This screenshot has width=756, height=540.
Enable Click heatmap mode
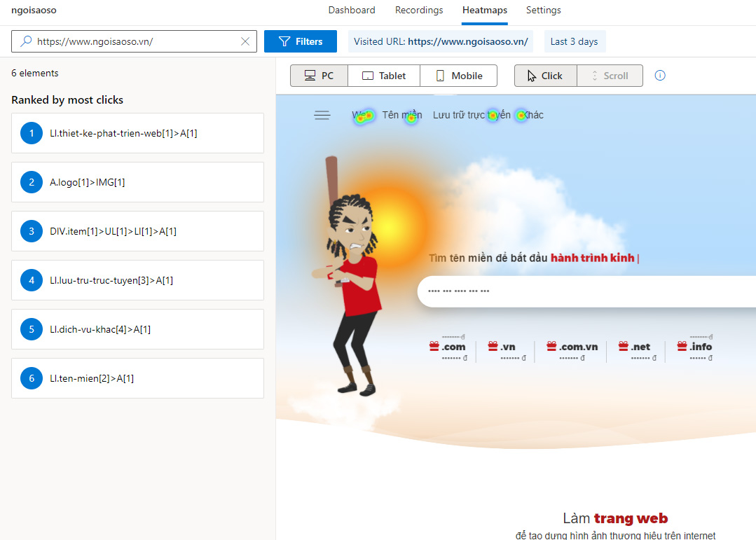(545, 75)
